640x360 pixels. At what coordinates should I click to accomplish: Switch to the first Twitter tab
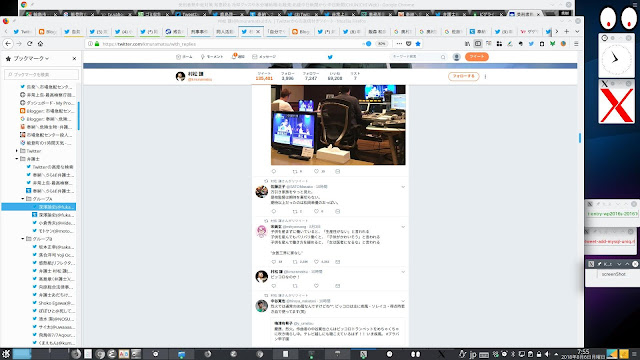click(22, 31)
